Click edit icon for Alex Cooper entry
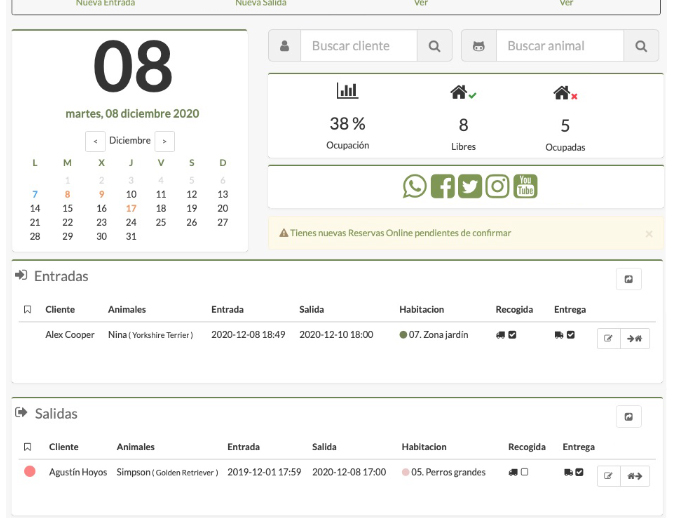 [608, 339]
